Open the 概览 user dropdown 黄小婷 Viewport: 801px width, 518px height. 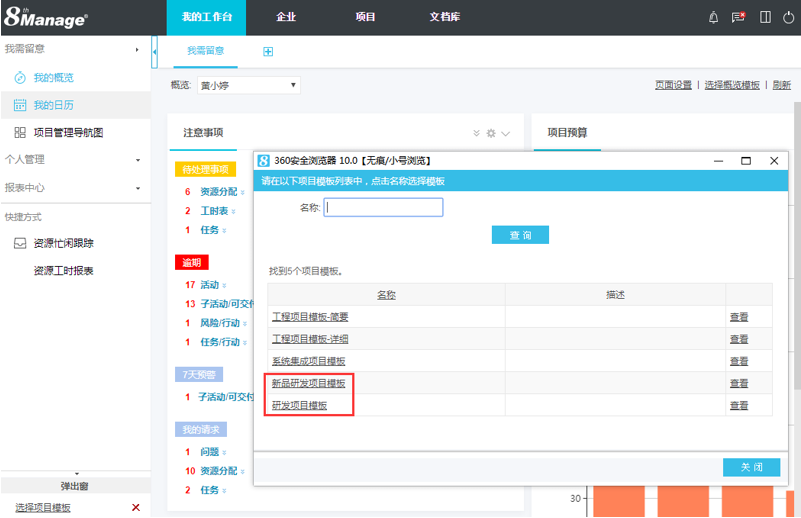(x=247, y=85)
